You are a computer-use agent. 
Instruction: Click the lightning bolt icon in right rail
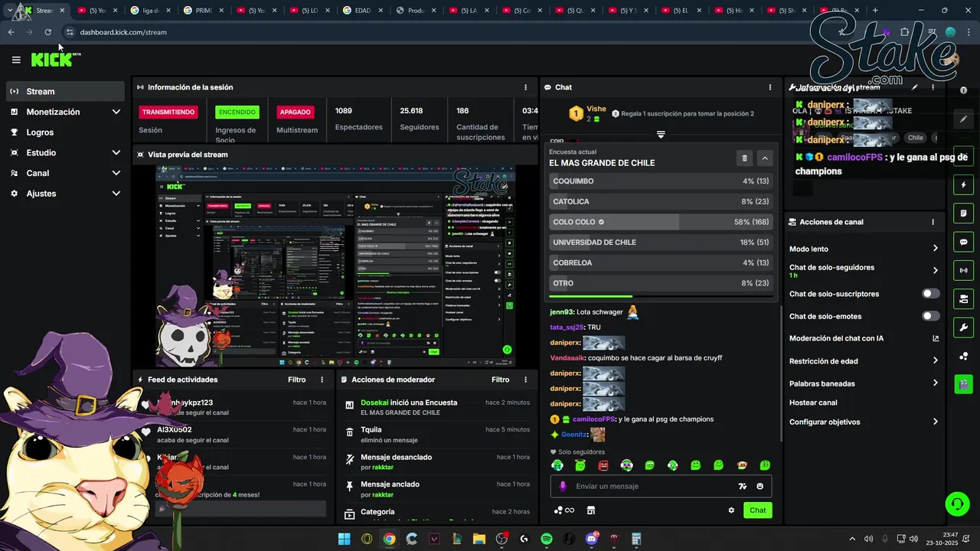pyautogui.click(x=963, y=185)
